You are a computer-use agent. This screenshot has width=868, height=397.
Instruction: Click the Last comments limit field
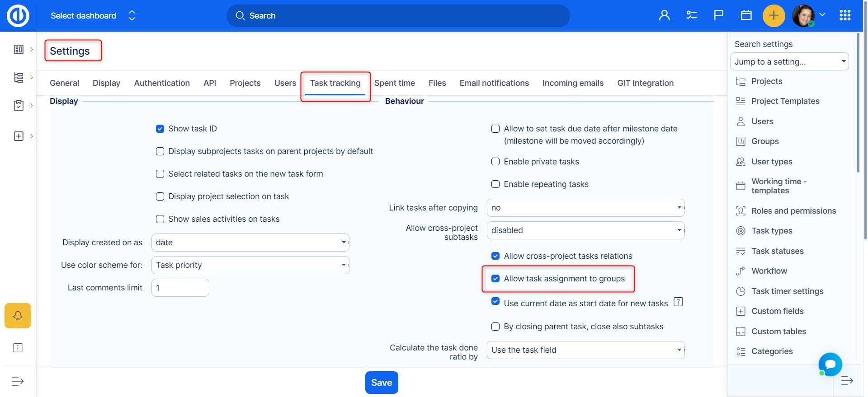[180, 288]
